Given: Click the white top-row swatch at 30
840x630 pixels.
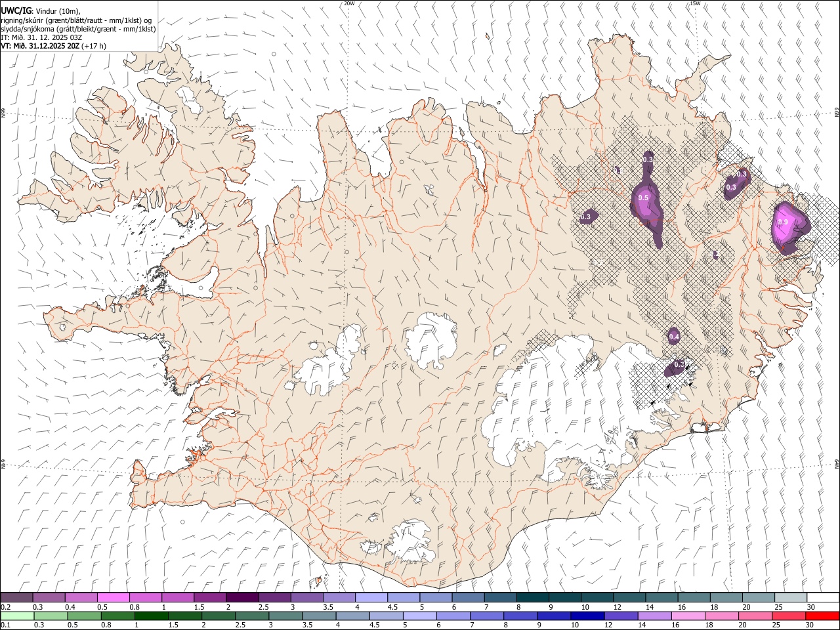Looking at the screenshot, I should click(x=823, y=598).
